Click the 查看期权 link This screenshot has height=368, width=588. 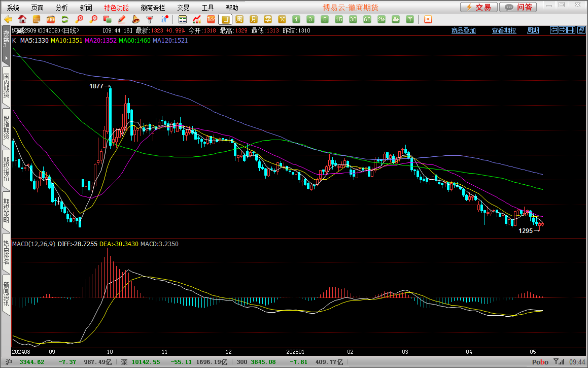point(504,30)
